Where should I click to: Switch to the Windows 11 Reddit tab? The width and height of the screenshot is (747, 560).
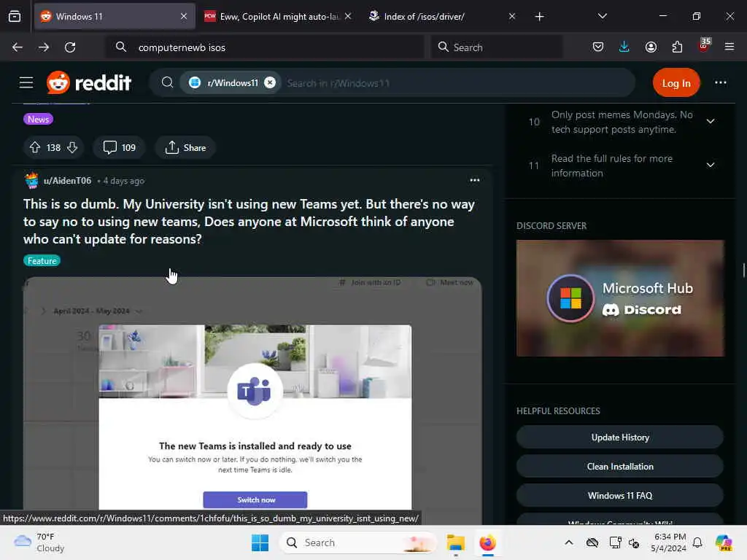tap(115, 16)
